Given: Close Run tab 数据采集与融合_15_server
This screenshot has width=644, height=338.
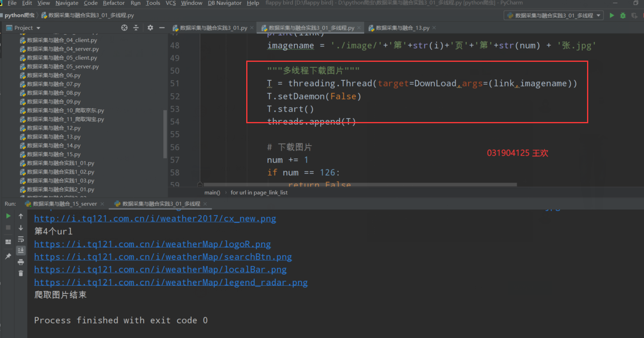Looking at the screenshot, I should [102, 204].
